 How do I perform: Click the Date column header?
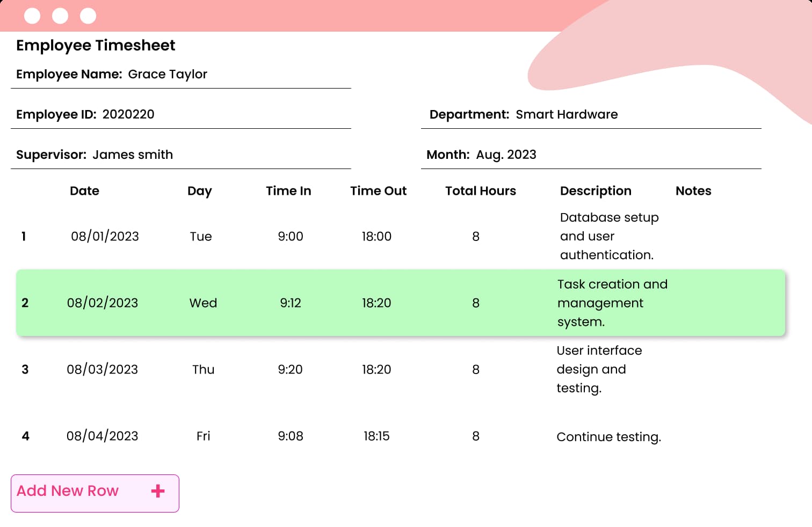[84, 191]
